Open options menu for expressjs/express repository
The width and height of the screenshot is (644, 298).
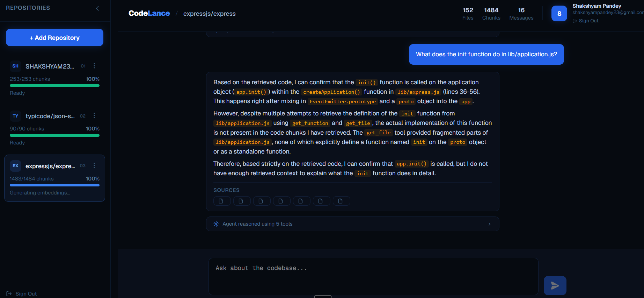[x=94, y=165]
